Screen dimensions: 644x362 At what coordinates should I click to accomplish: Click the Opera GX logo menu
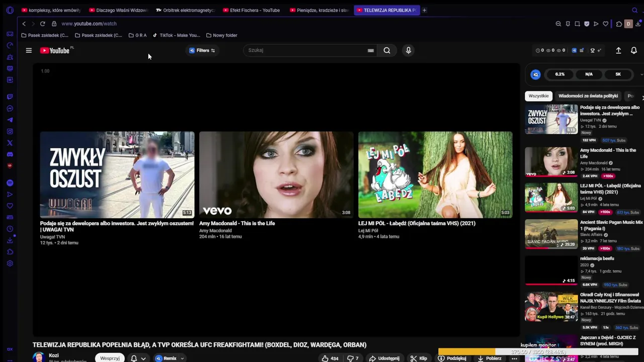tap(10, 10)
